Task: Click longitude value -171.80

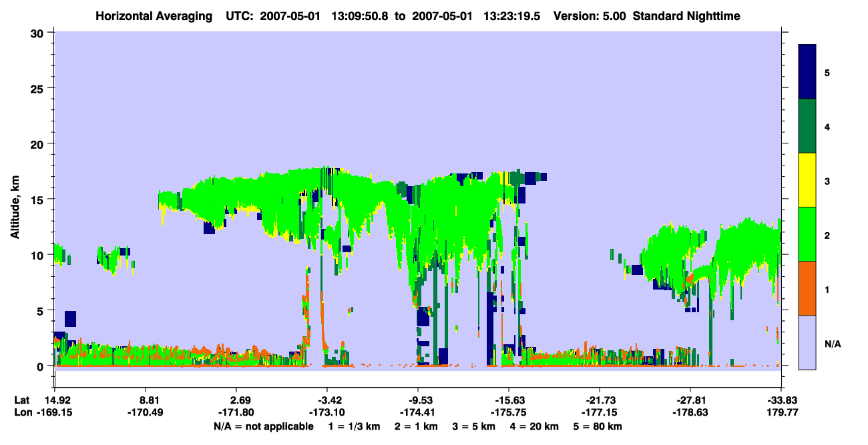Action: click(x=236, y=413)
